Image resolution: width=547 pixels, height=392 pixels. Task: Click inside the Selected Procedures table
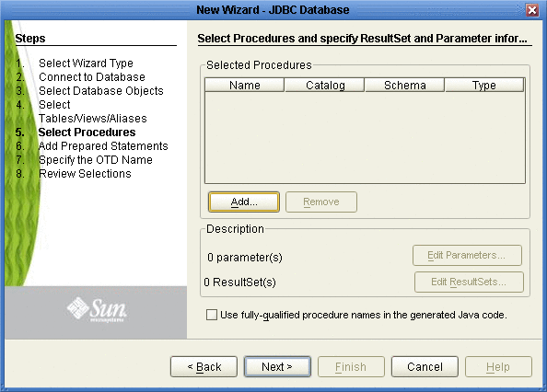tap(365, 137)
